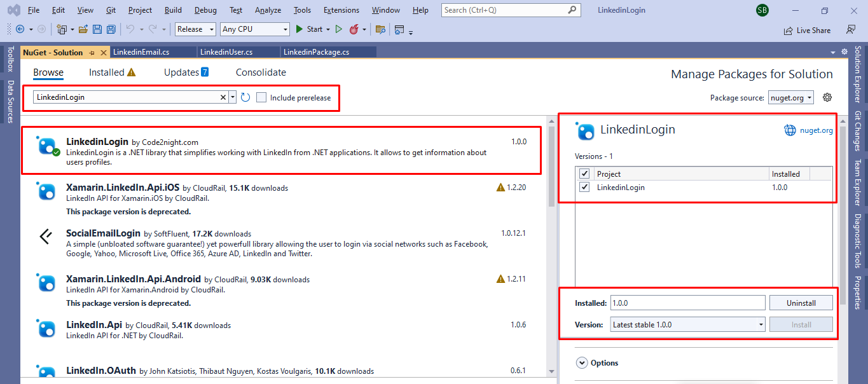Click the Redo arrow icon
868x384 pixels.
click(153, 29)
